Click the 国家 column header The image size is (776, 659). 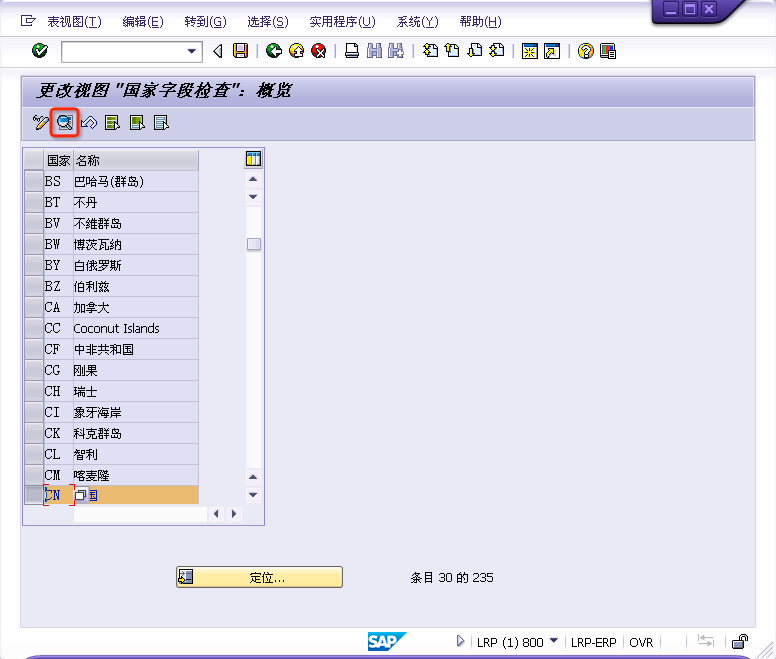click(x=59, y=160)
